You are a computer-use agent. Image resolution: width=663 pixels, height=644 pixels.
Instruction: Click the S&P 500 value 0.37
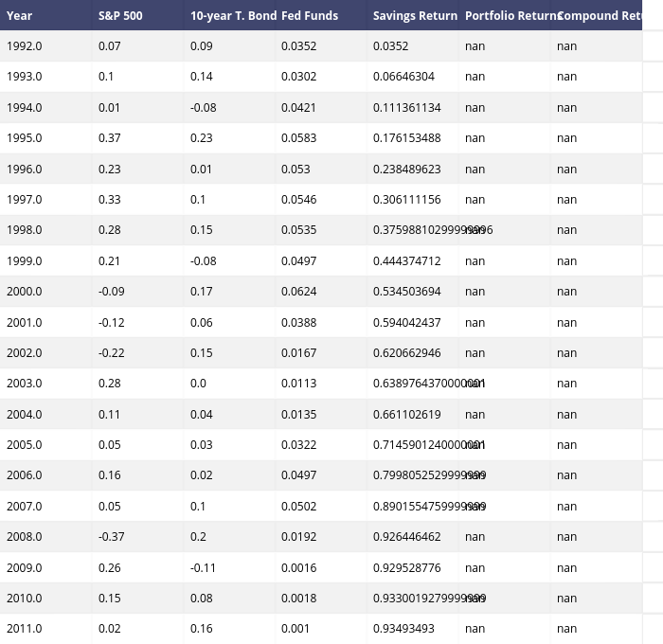click(110, 138)
